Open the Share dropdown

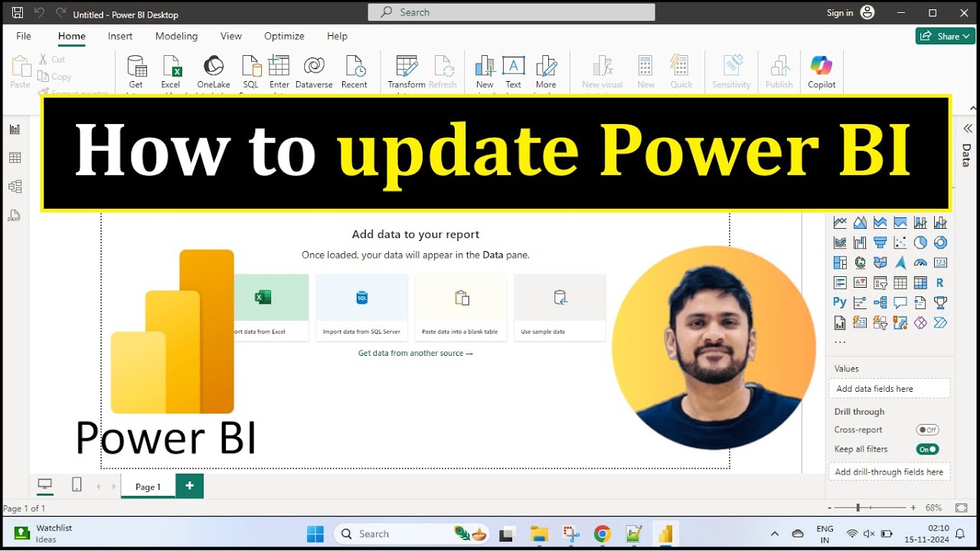pyautogui.click(x=946, y=36)
